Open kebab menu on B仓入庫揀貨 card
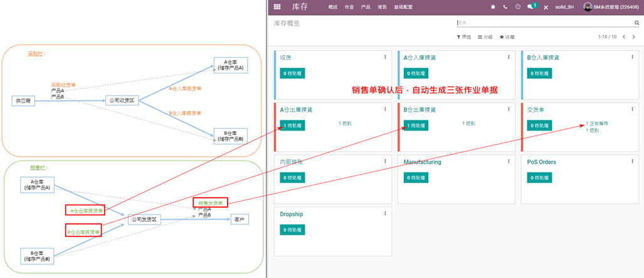This screenshot has width=644, height=278. click(632, 56)
